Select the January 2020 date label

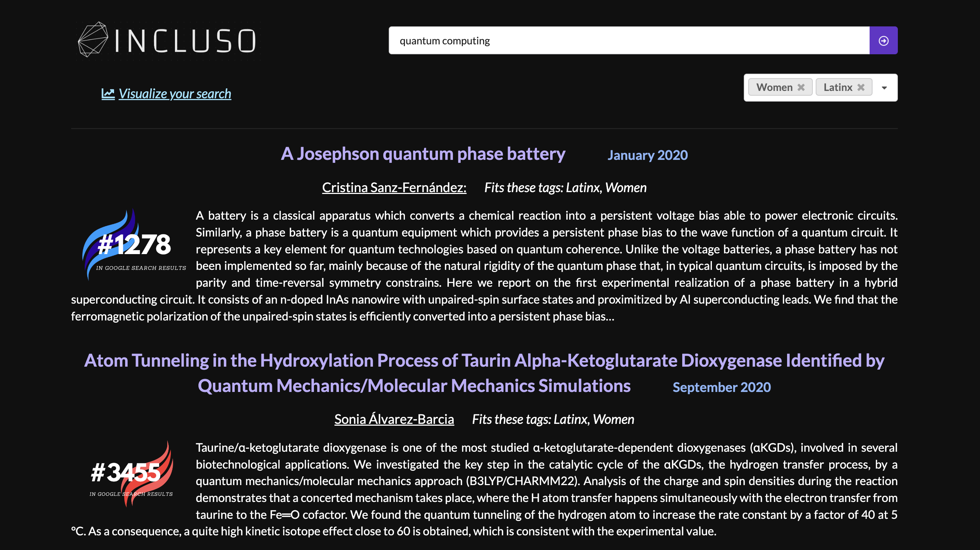pos(647,155)
